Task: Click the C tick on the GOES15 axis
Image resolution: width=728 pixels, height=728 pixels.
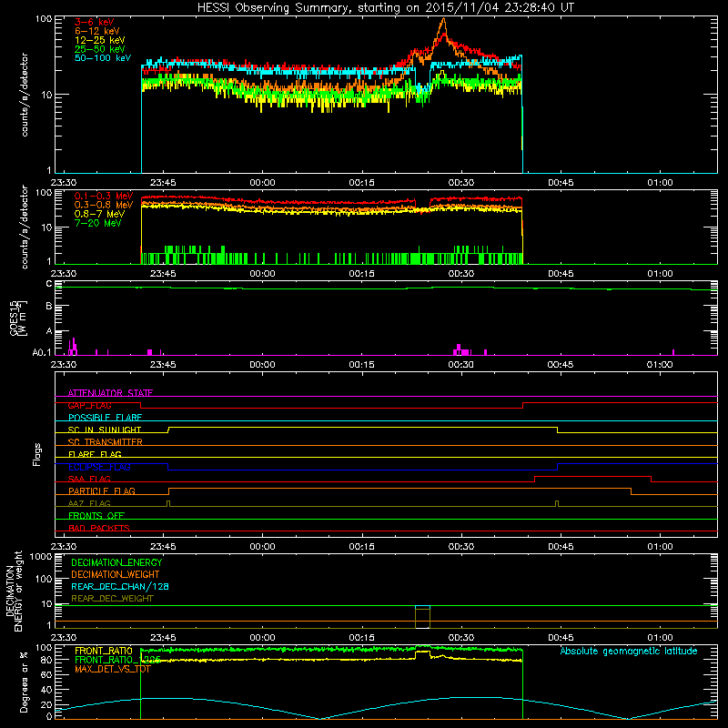Action: pos(49,283)
